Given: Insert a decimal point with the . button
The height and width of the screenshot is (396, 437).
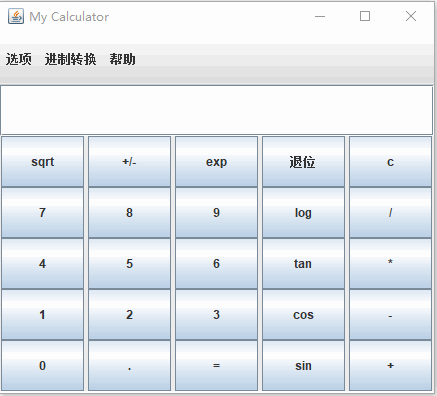Looking at the screenshot, I should (129, 366).
